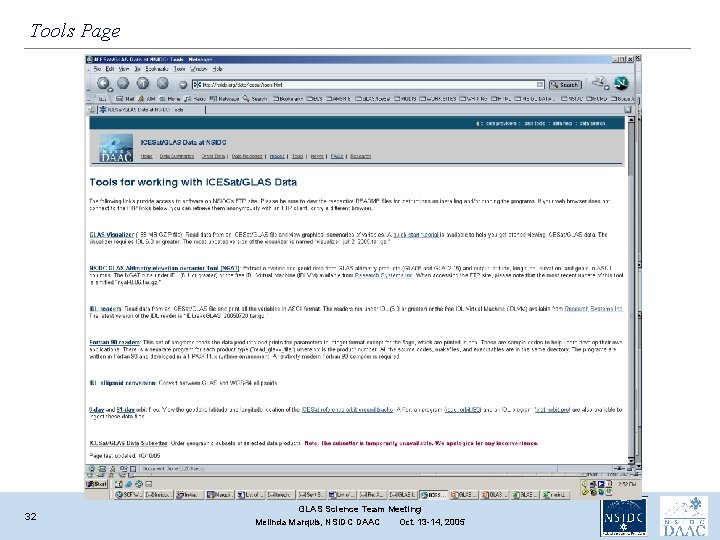720x540 pixels.
Task: Click the first component icon in status bar
Action: (91, 469)
